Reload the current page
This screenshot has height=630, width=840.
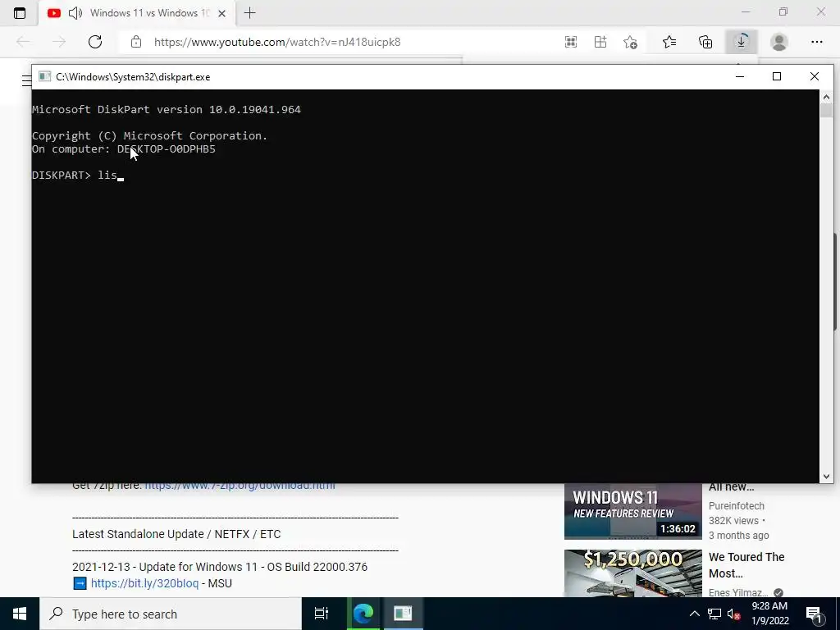pyautogui.click(x=95, y=42)
